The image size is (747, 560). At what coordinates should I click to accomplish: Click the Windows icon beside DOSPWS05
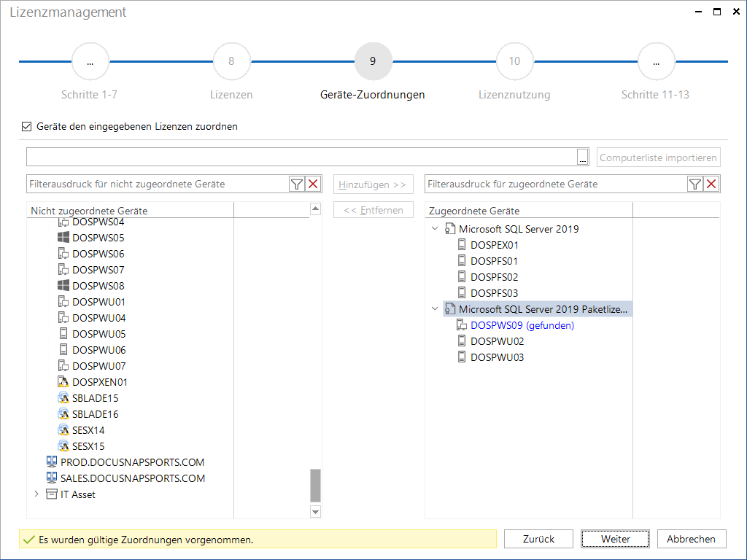click(63, 237)
